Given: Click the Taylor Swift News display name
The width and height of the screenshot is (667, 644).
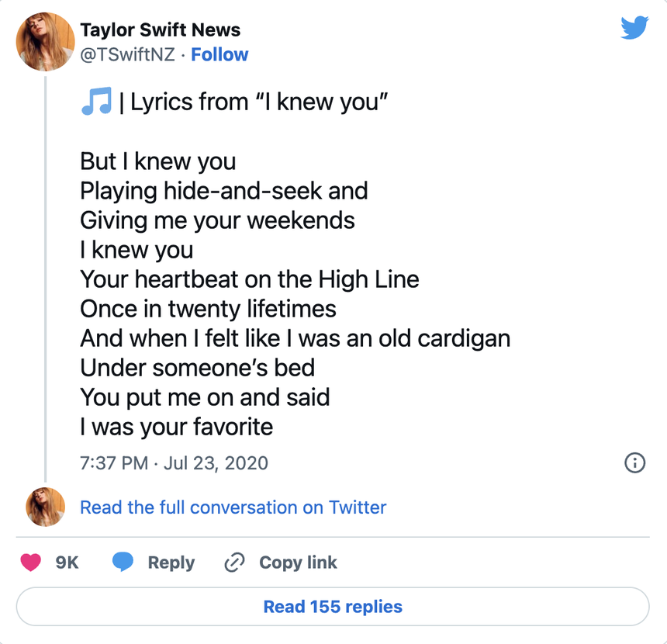Looking at the screenshot, I should tap(161, 29).
